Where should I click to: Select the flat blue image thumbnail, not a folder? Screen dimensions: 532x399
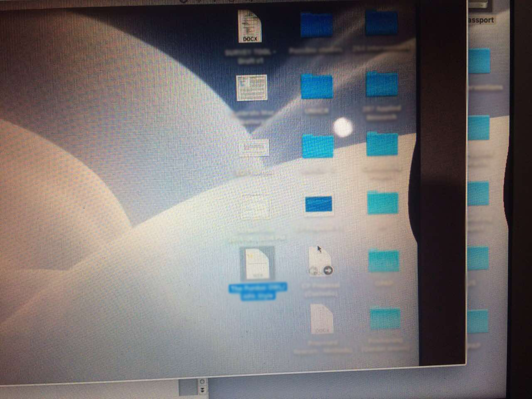point(318,205)
